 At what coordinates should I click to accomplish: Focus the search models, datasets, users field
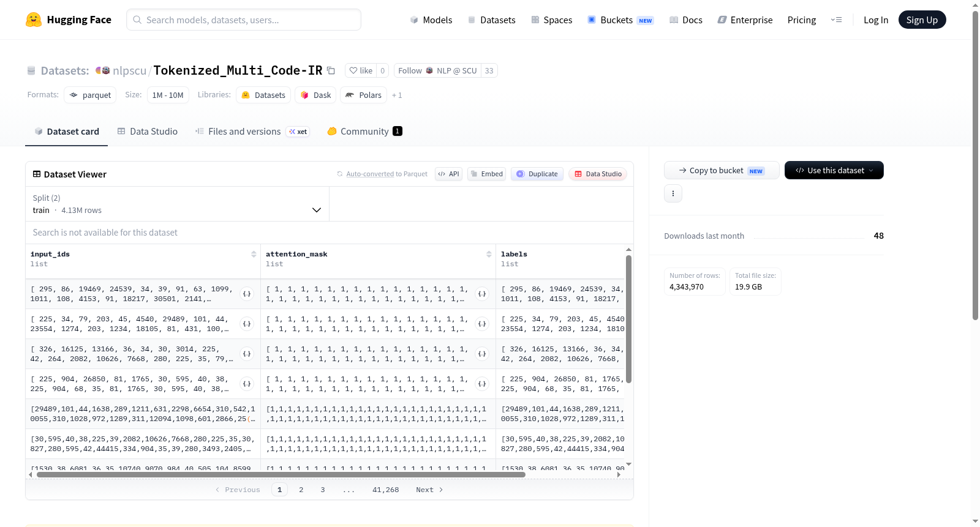[244, 20]
